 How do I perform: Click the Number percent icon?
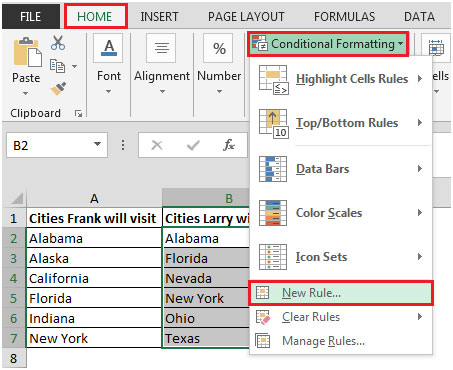[219, 49]
